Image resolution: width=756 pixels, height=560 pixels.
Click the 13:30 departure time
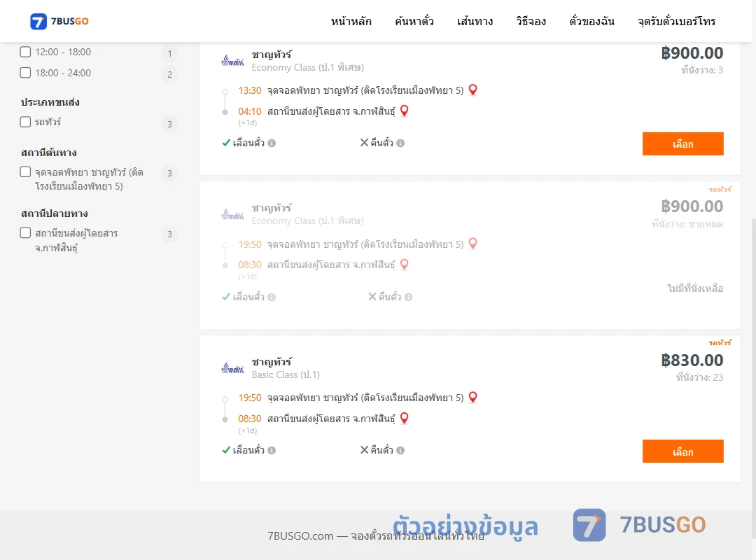click(250, 90)
